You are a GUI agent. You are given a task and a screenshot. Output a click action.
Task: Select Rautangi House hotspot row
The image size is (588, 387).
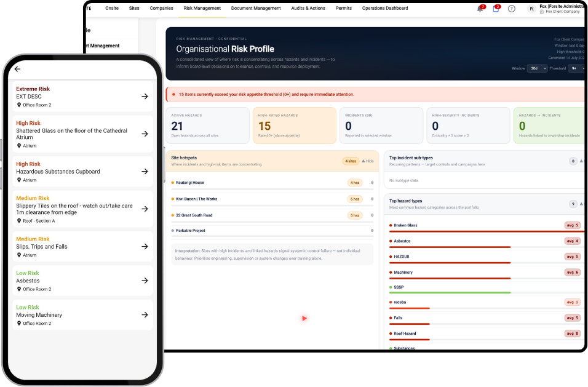point(272,183)
